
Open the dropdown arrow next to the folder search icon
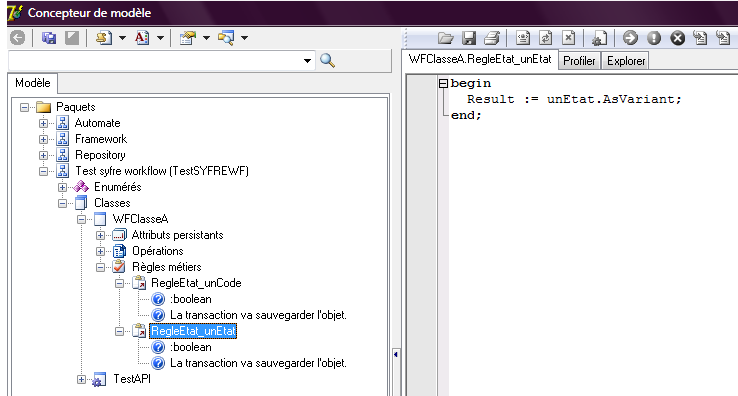[x=244, y=38]
